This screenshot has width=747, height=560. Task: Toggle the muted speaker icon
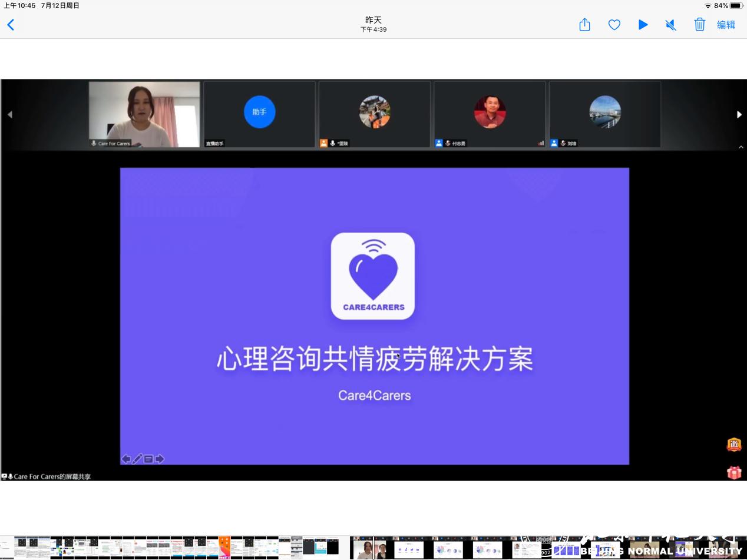(670, 25)
